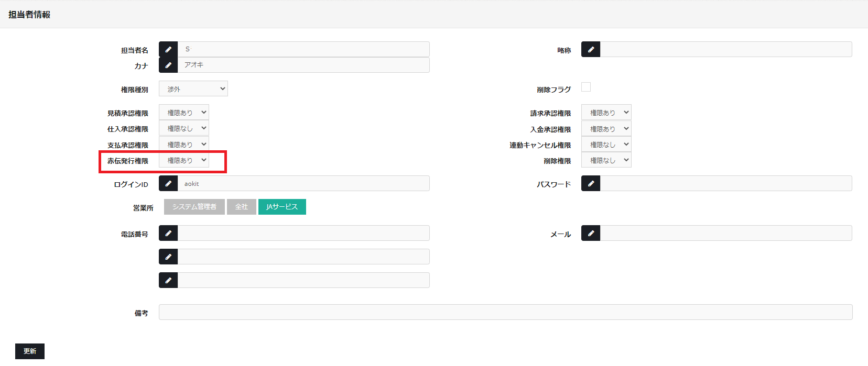Toggle the システム管理者 office button
This screenshot has height=366, width=868.
click(x=194, y=207)
